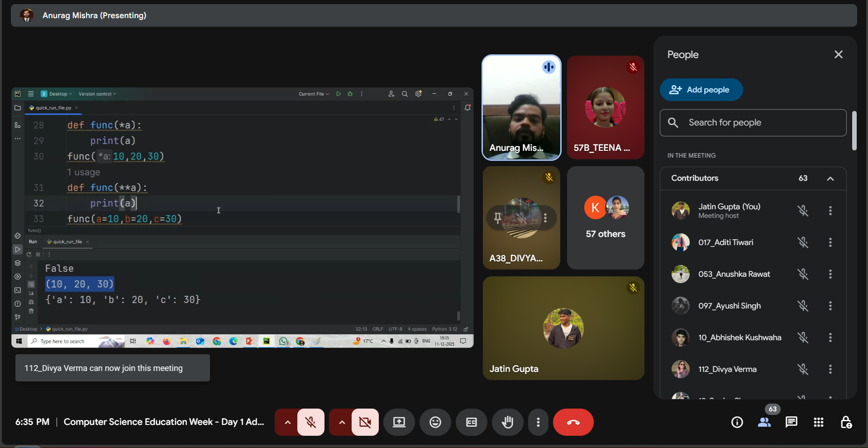Image resolution: width=868 pixels, height=448 pixels.
Task: Open the Meeting details info icon
Action: pyautogui.click(x=737, y=422)
